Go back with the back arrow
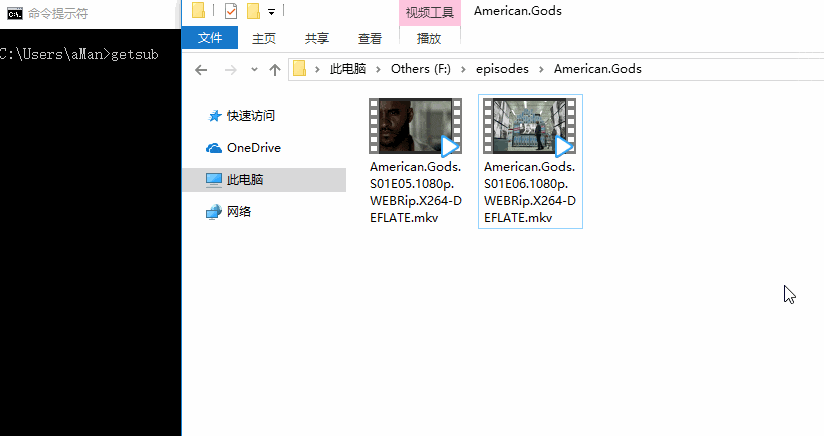This screenshot has width=824, height=436. 201,69
